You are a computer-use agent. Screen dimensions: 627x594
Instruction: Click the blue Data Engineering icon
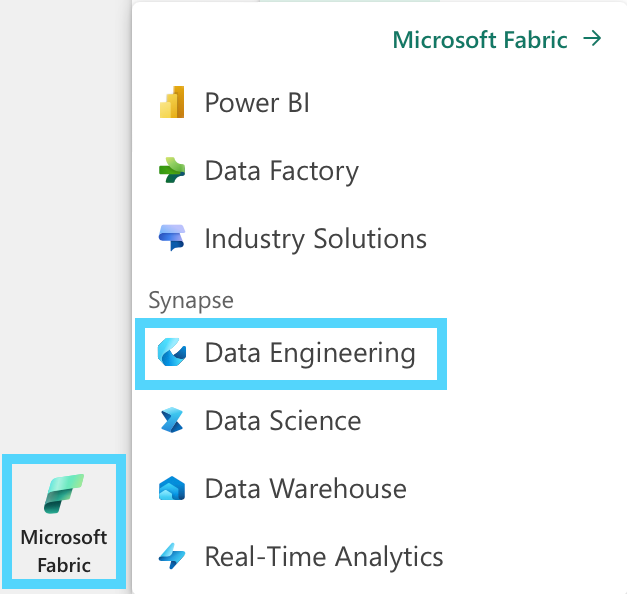172,352
